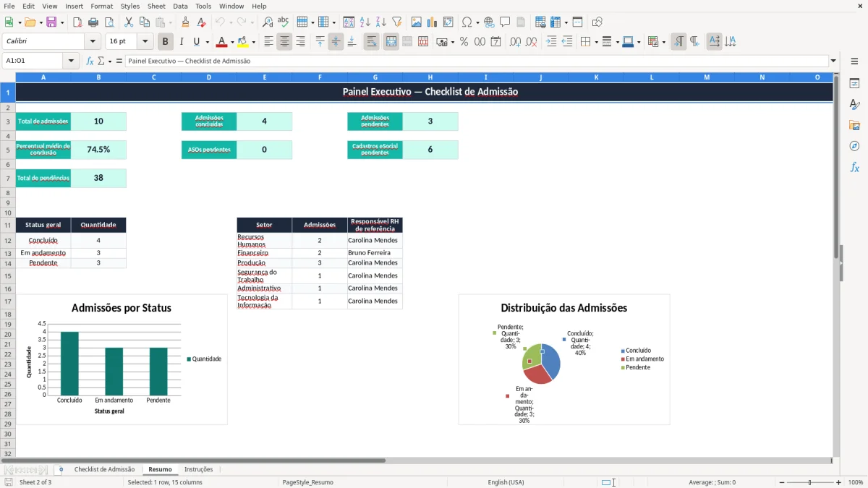Open Find & Replace
Image resolution: width=868 pixels, height=488 pixels.
[x=268, y=22]
